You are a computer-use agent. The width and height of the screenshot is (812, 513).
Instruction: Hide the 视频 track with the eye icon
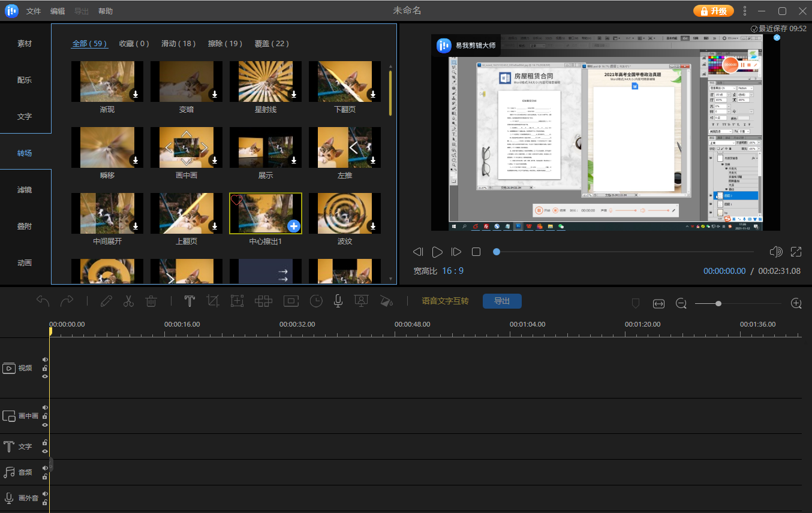click(45, 376)
